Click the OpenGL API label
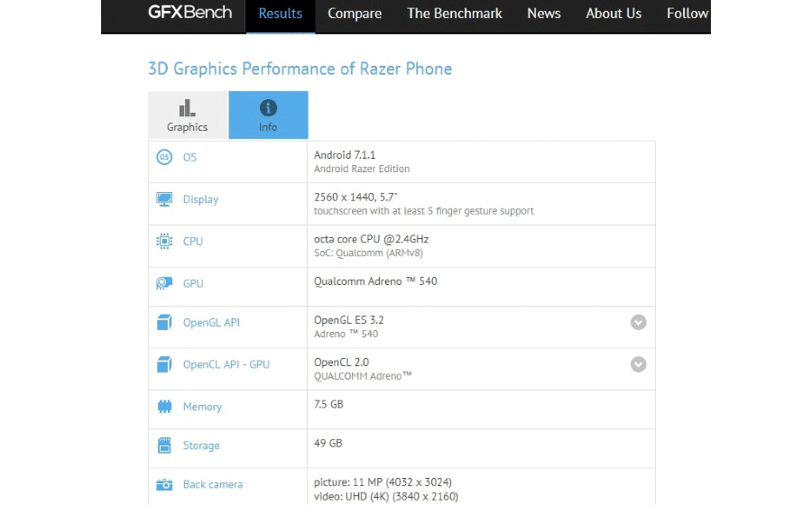 coord(211,323)
